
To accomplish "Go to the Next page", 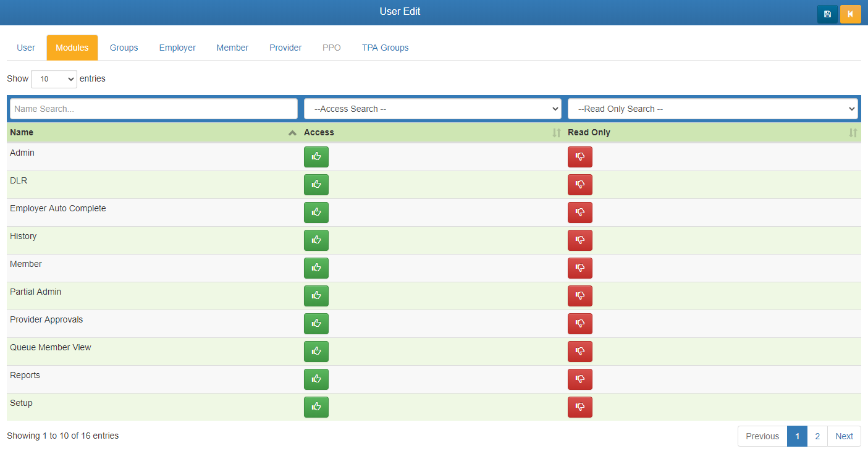I will (x=844, y=436).
